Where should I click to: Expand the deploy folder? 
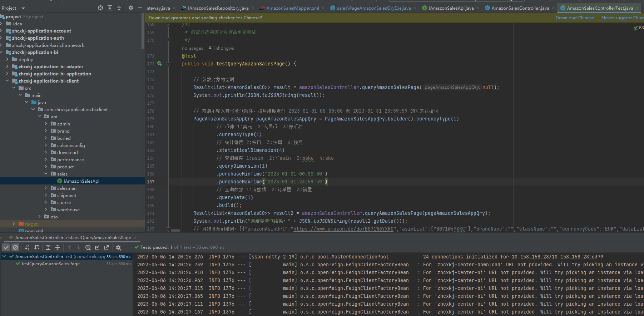click(x=7, y=59)
